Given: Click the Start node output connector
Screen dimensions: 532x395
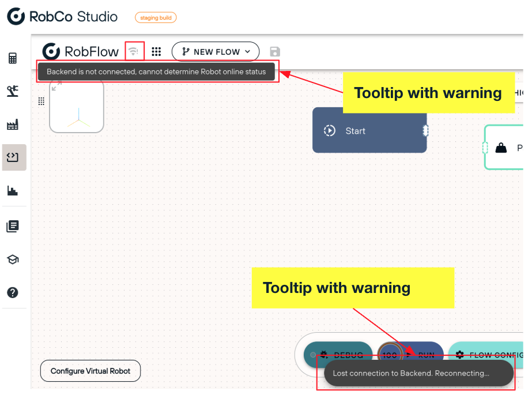Looking at the screenshot, I should (x=425, y=131).
